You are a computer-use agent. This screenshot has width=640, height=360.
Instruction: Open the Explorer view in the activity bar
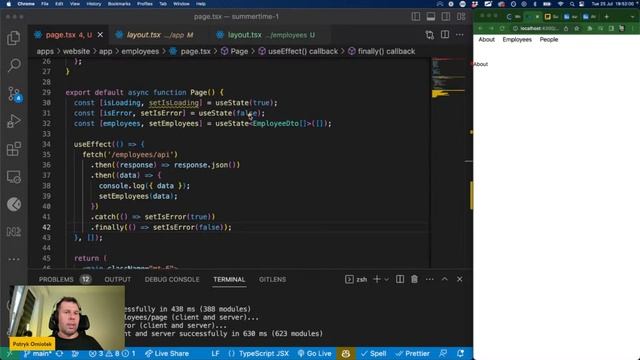(14, 38)
